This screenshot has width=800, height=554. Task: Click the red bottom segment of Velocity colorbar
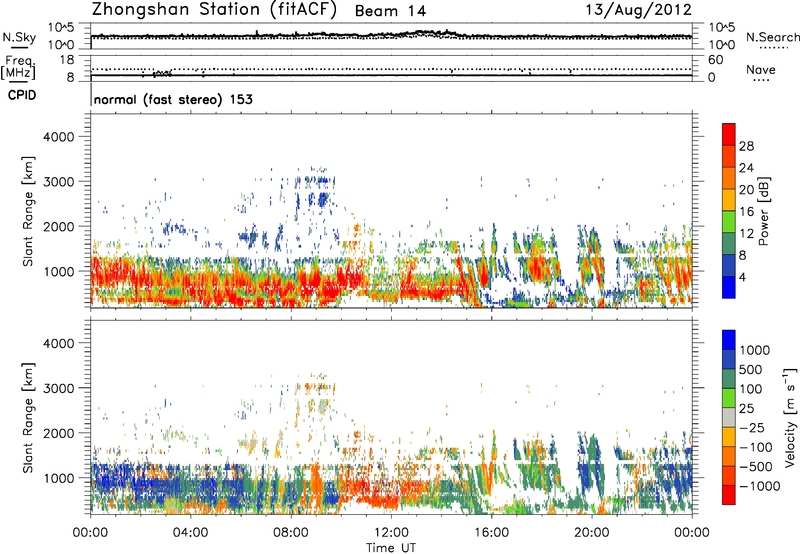pyautogui.click(x=729, y=495)
